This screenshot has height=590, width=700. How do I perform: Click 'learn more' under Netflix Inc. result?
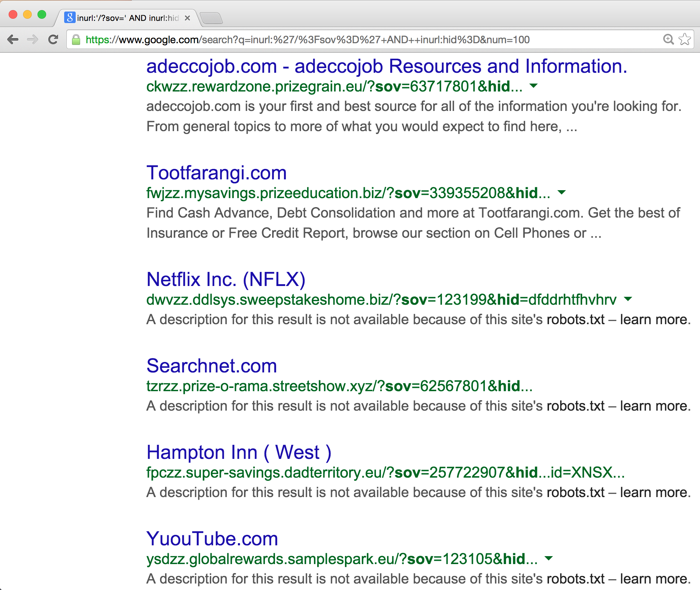(654, 319)
